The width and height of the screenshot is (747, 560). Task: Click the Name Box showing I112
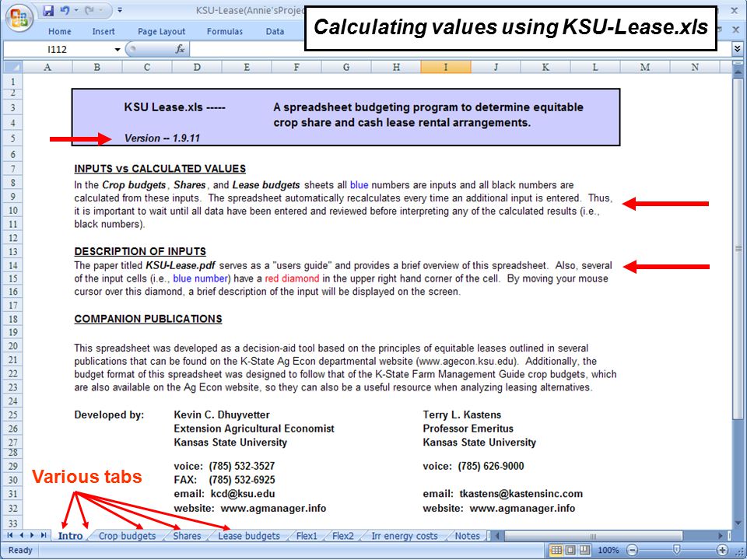tap(57, 49)
